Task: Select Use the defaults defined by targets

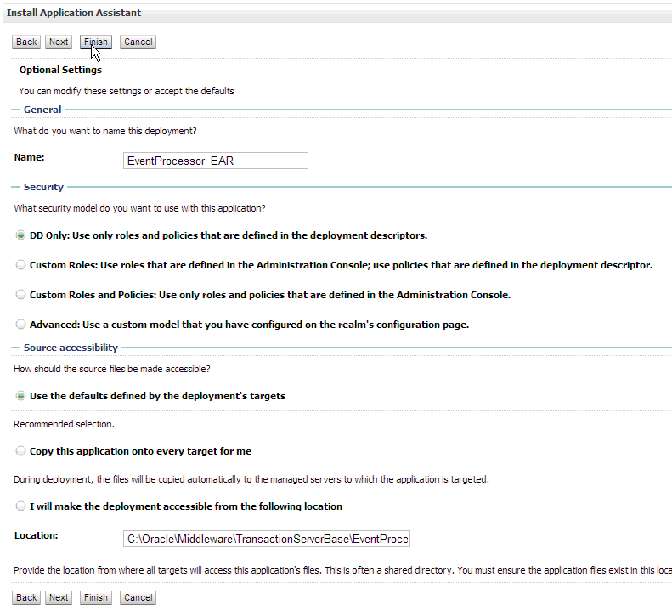Action: coord(20,395)
